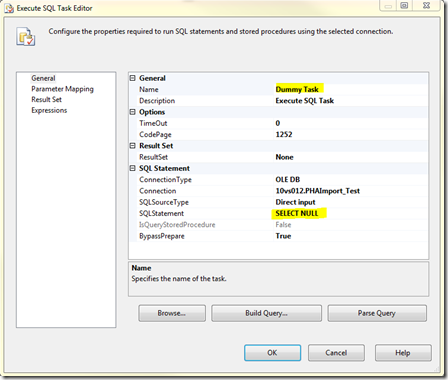Click the ConnectionType property label
The width and height of the screenshot is (448, 380).
point(165,180)
